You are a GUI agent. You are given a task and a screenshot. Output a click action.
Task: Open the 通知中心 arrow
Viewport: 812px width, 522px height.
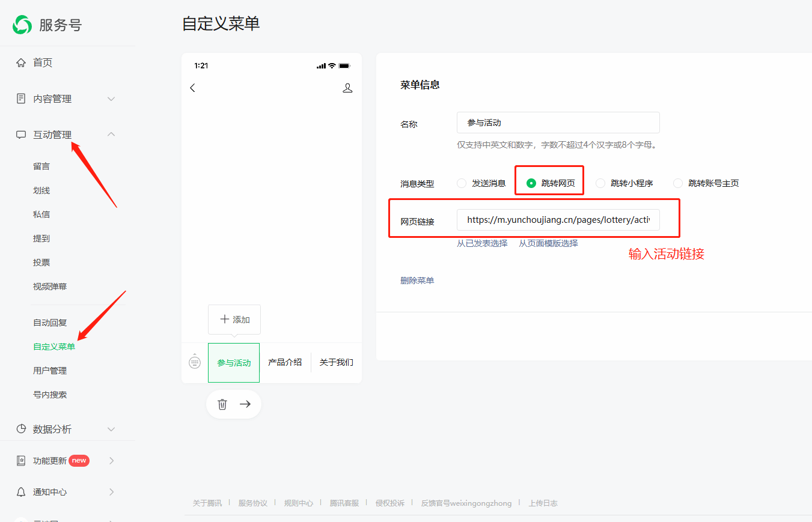tap(112, 492)
